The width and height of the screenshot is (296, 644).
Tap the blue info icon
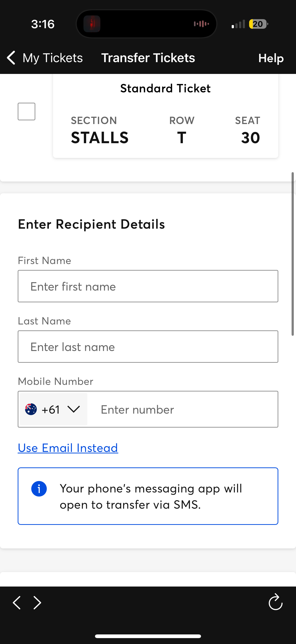(x=39, y=489)
